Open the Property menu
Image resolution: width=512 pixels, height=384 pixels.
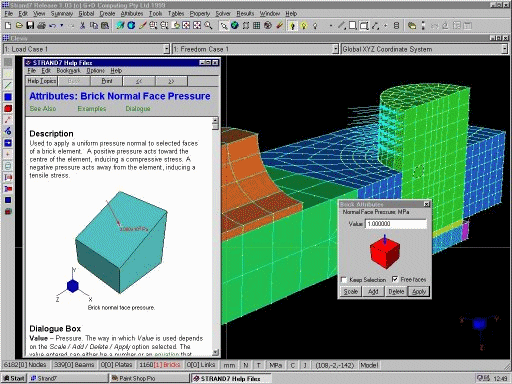(x=200, y=14)
